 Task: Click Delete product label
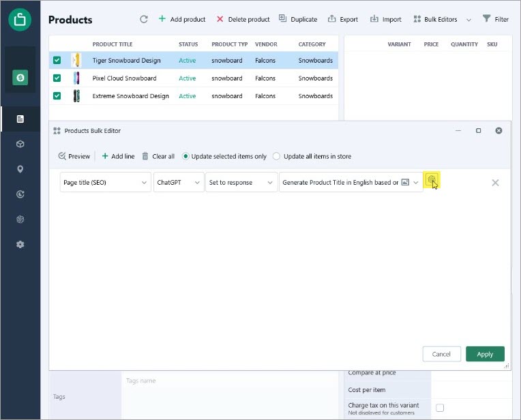(249, 19)
